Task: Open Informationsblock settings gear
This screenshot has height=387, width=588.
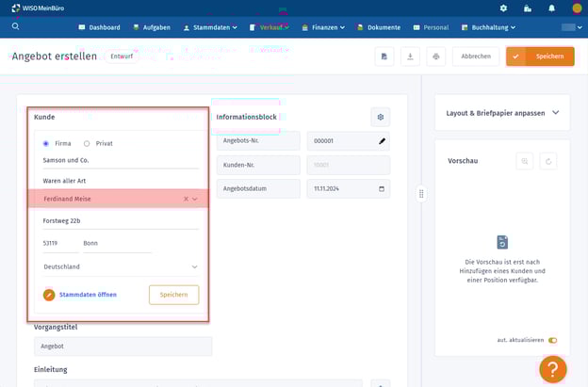Action: 380,117
